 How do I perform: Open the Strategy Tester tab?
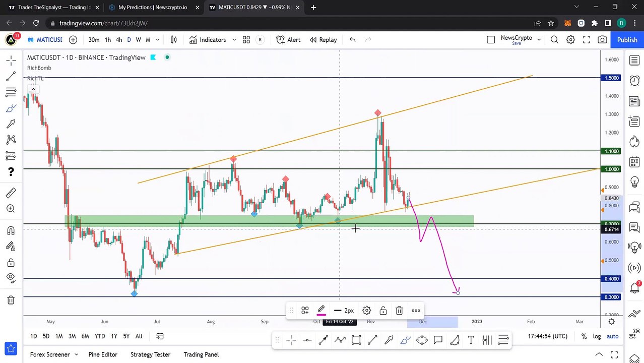150,354
